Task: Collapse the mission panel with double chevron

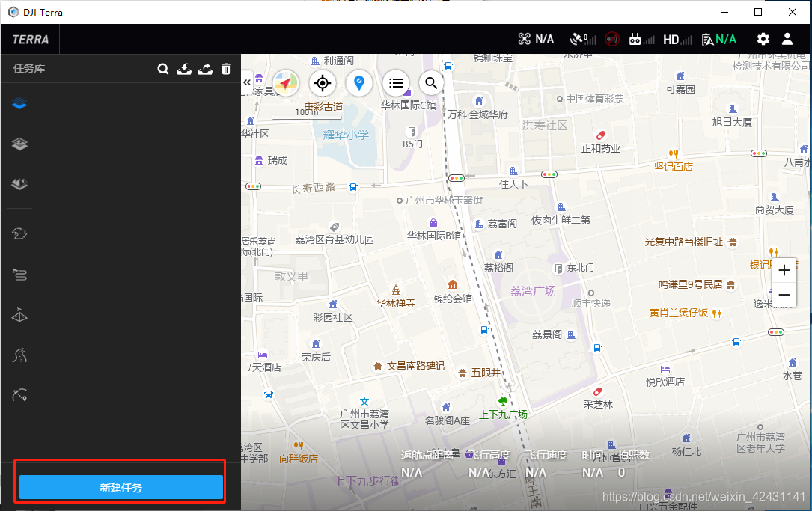Action: coord(247,82)
